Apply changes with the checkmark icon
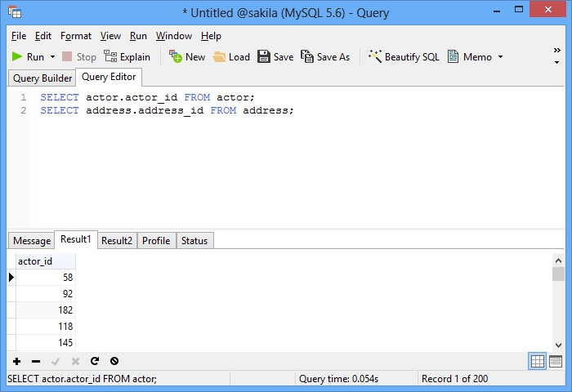This screenshot has height=392, width=572. point(56,361)
